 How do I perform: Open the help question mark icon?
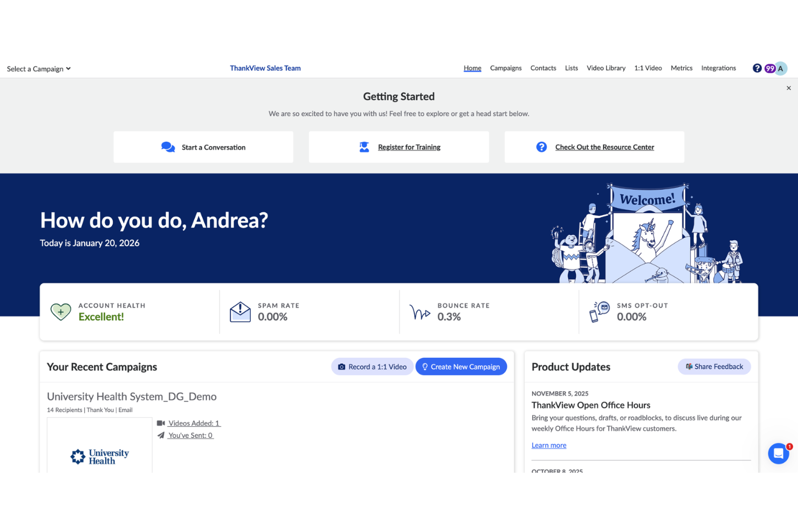tap(757, 68)
